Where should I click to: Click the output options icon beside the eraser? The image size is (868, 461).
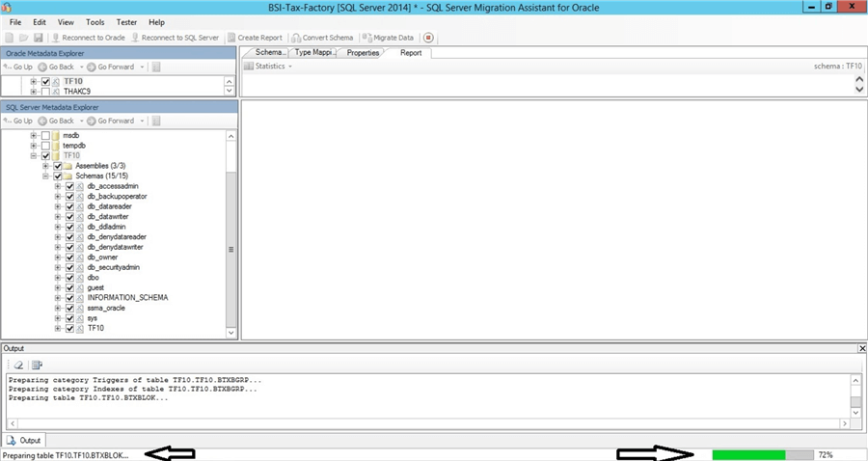tap(37, 365)
